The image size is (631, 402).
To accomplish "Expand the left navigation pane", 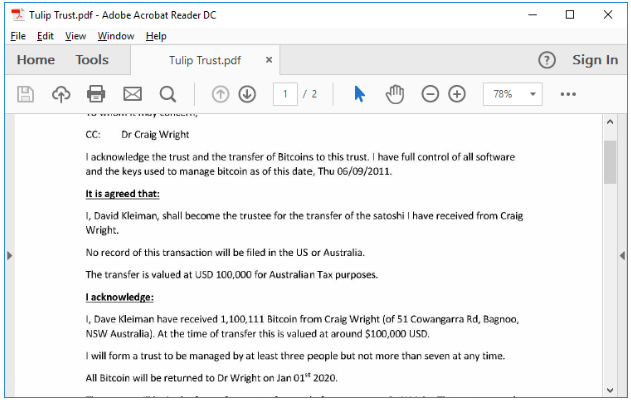I will tap(10, 256).
